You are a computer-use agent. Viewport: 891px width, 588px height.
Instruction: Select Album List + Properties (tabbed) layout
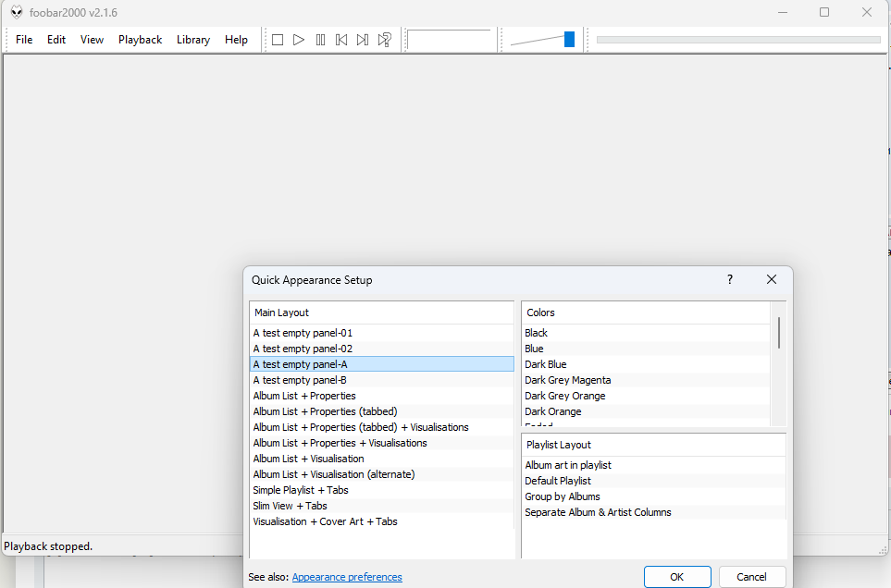point(325,411)
